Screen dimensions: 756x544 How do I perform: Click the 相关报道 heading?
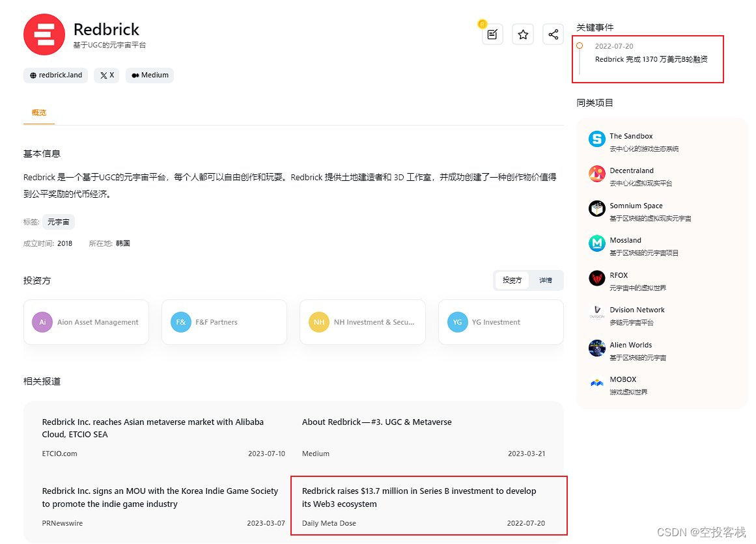click(42, 381)
